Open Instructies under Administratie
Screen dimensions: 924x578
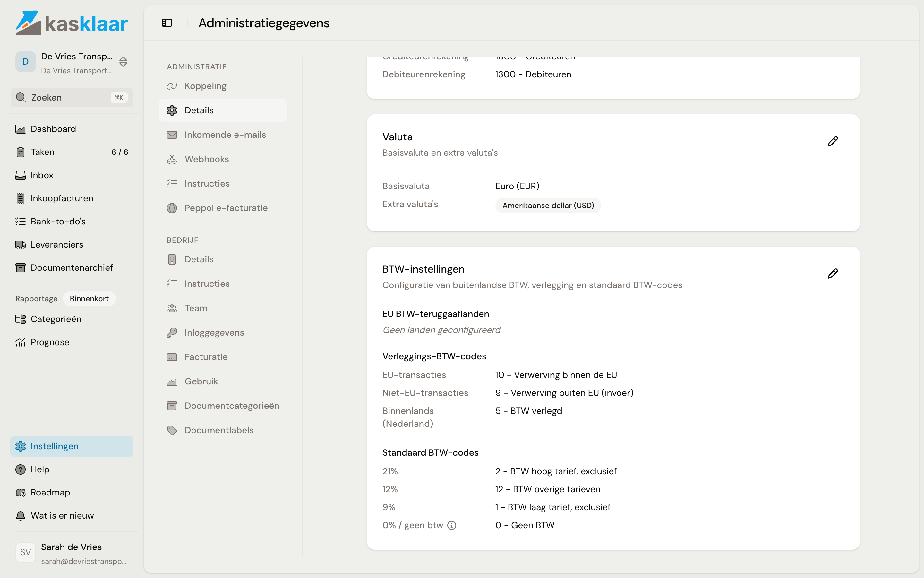tap(223, 184)
